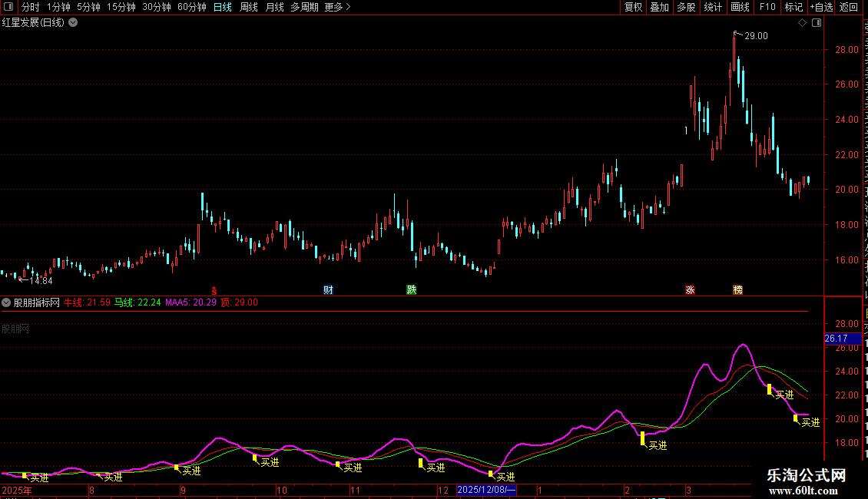Click the 榜 event marker
Image resolution: width=868 pixels, height=499 pixels.
pos(737,290)
